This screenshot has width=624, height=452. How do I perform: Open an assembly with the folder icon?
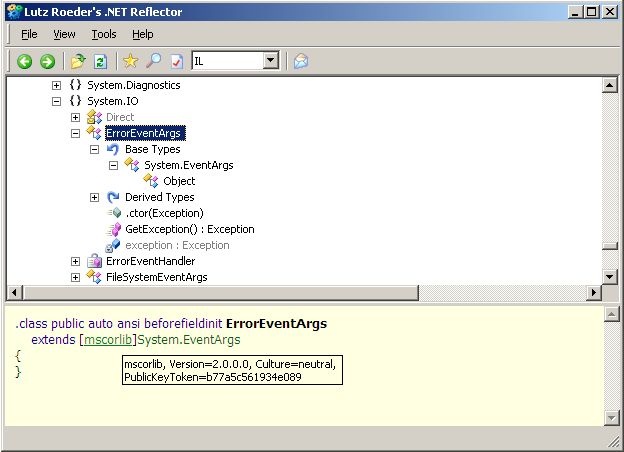coord(78,61)
